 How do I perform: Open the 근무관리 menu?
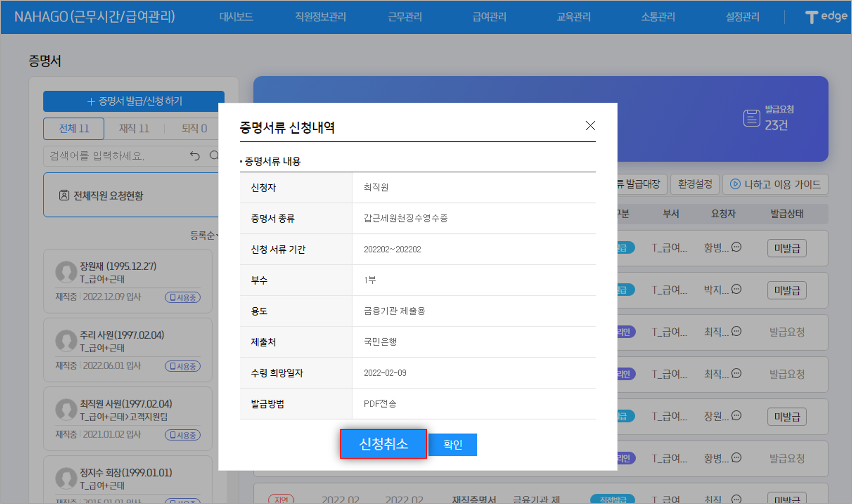click(405, 17)
